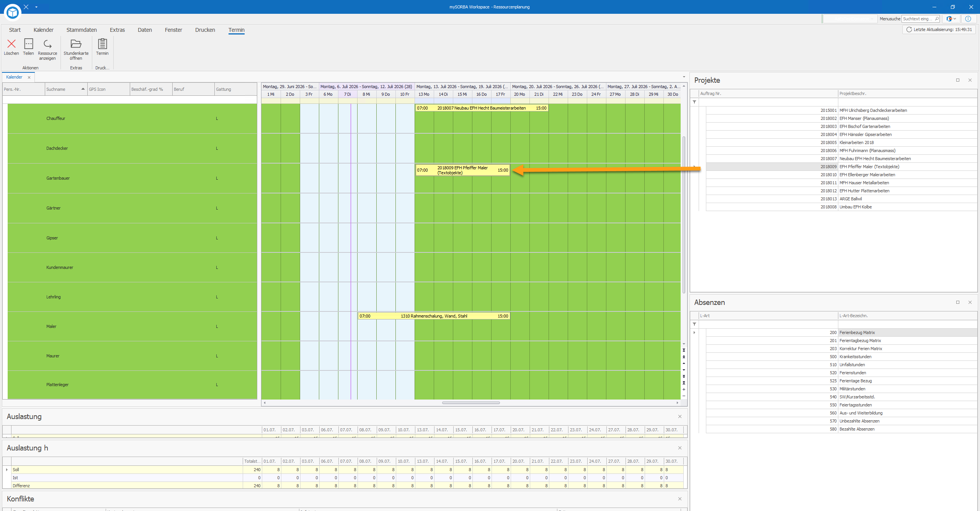Expand the Ferienbezug Matrix row arrow

click(x=694, y=332)
